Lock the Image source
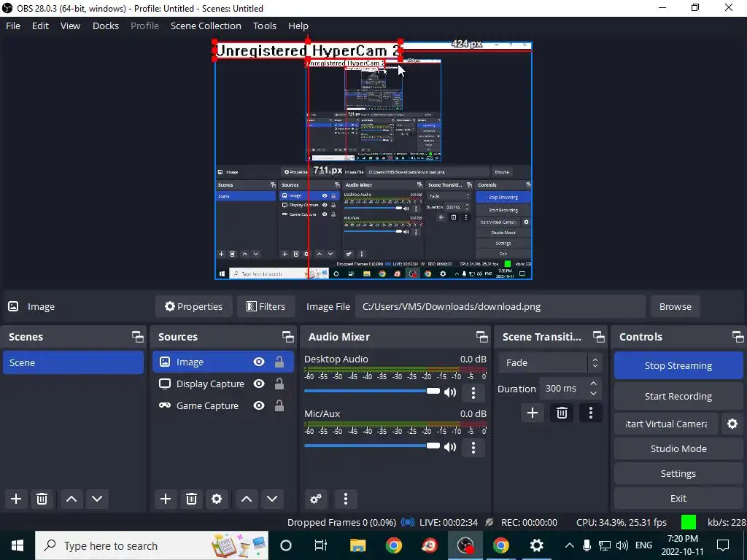This screenshot has height=560, width=747. 279,362
